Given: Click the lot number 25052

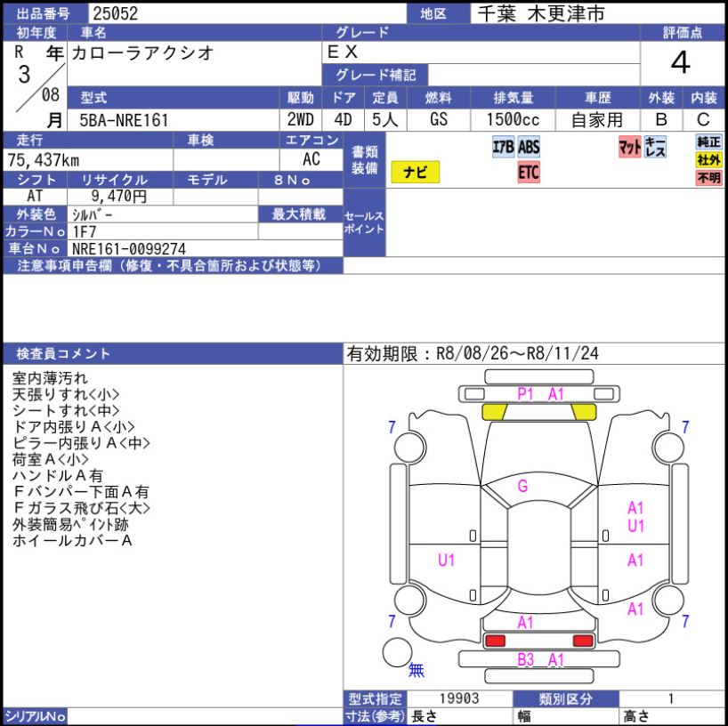Looking at the screenshot, I should point(115,13).
